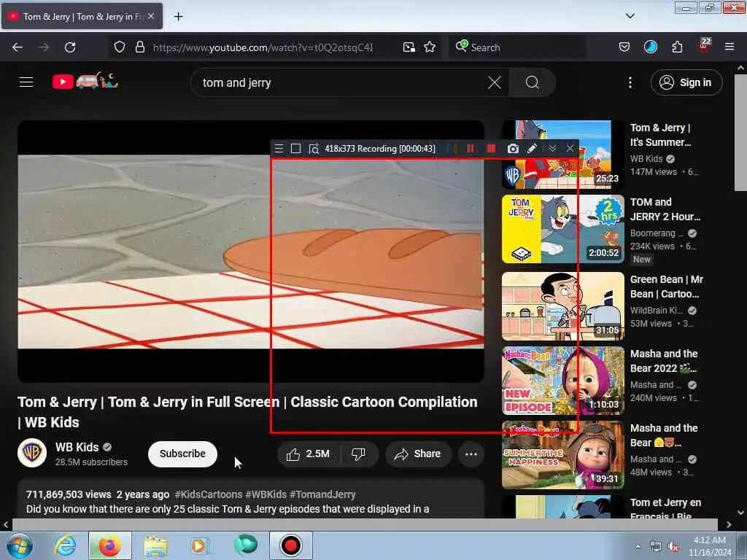Go back to the previous page

pyautogui.click(x=18, y=47)
